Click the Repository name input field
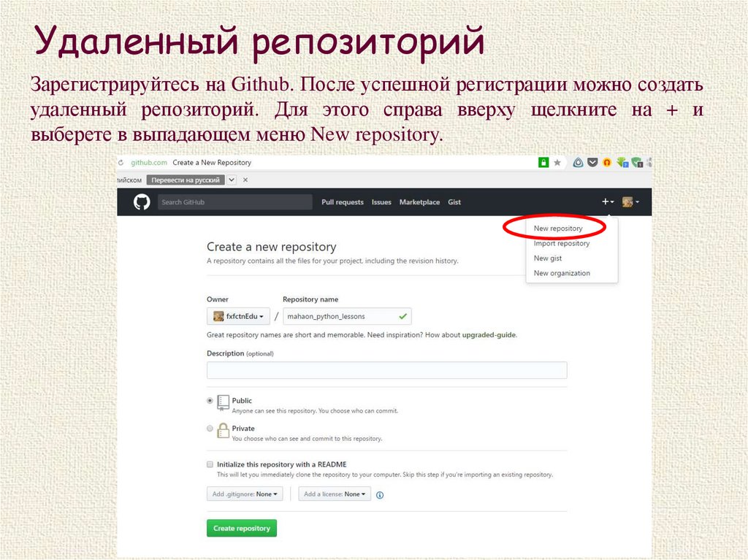Screen dimensions: 748x560 347,316
